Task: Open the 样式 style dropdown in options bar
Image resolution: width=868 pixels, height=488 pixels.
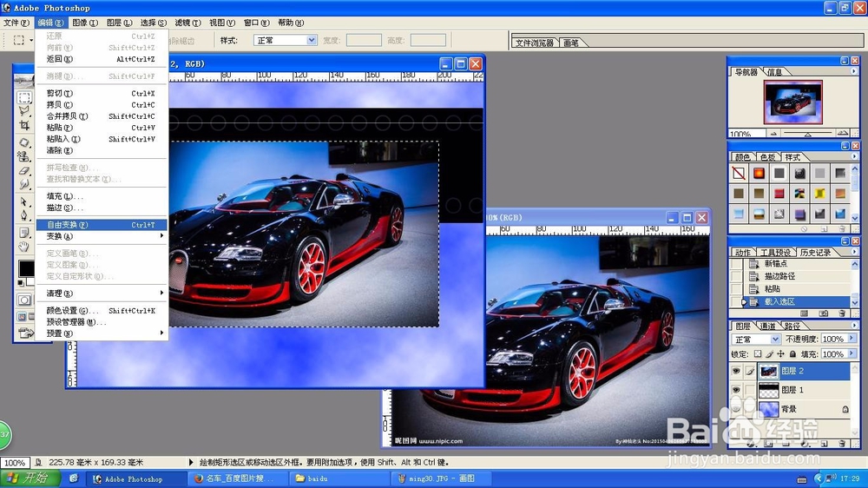Action: click(x=312, y=40)
